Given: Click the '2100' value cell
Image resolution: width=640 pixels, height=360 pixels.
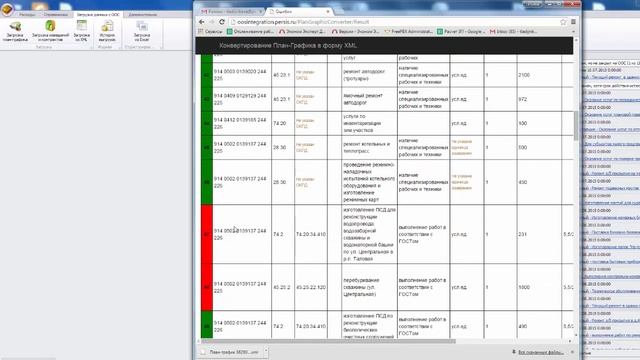Looking at the screenshot, I should coord(524,75).
